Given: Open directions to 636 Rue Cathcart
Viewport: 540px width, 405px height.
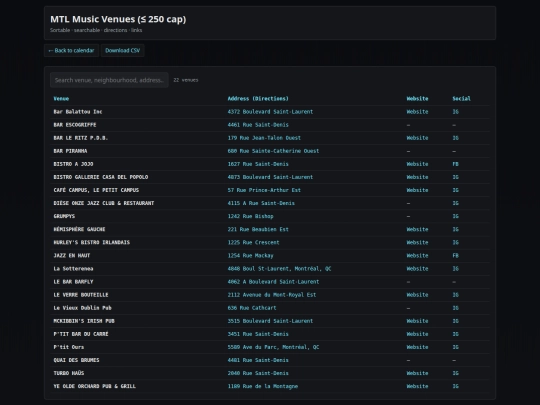Looking at the screenshot, I should pyautogui.click(x=252, y=308).
